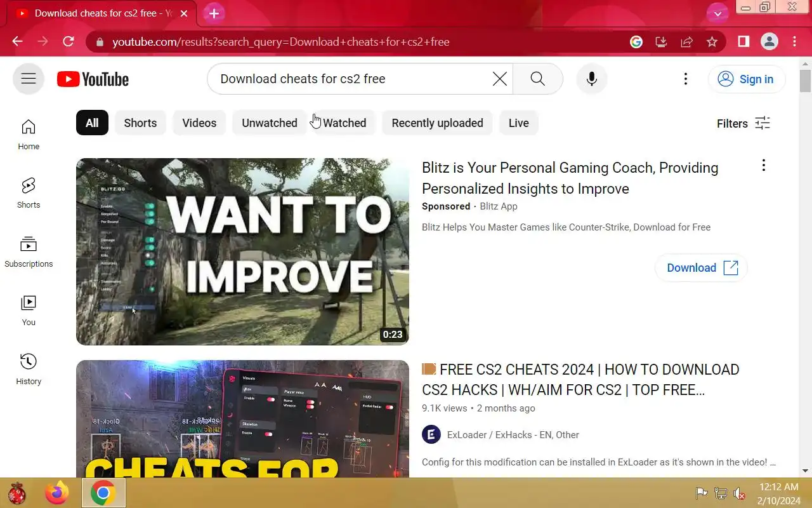Click the Config for this modification description

point(599,462)
